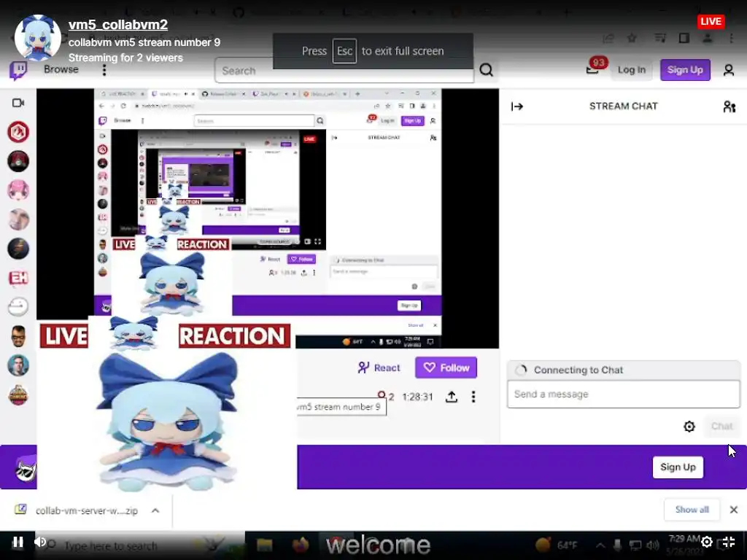The width and height of the screenshot is (747, 560).
Task: Open the 64°F weather widget on taskbar
Action: (x=555, y=545)
